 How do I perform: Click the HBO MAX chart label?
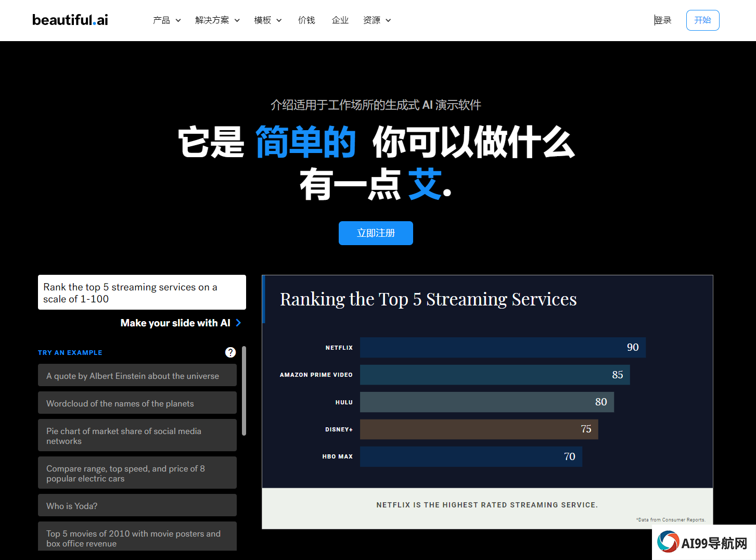pyautogui.click(x=338, y=456)
